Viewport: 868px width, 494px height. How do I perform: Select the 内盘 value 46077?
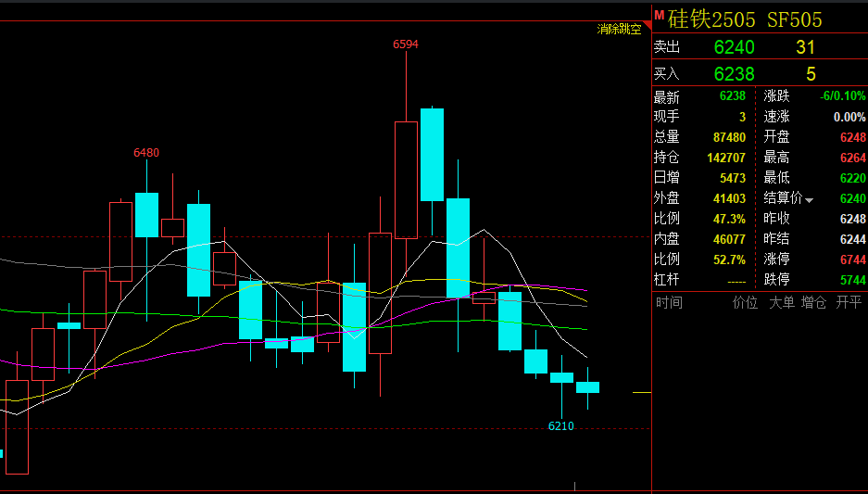click(730, 239)
